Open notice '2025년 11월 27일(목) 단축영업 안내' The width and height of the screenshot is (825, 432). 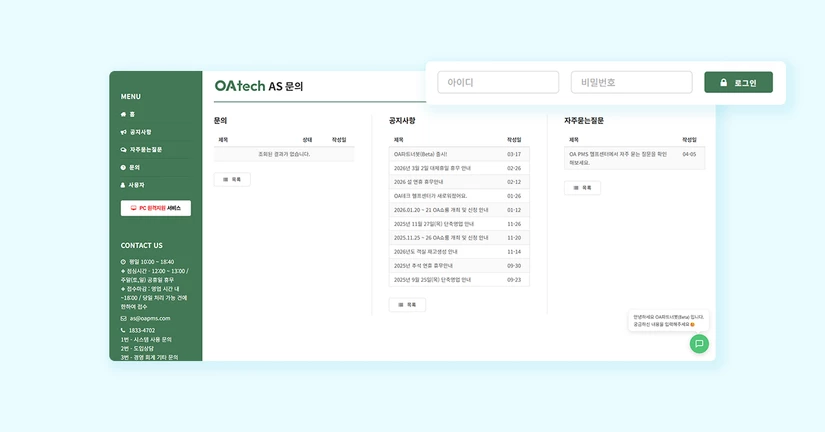coord(434,224)
